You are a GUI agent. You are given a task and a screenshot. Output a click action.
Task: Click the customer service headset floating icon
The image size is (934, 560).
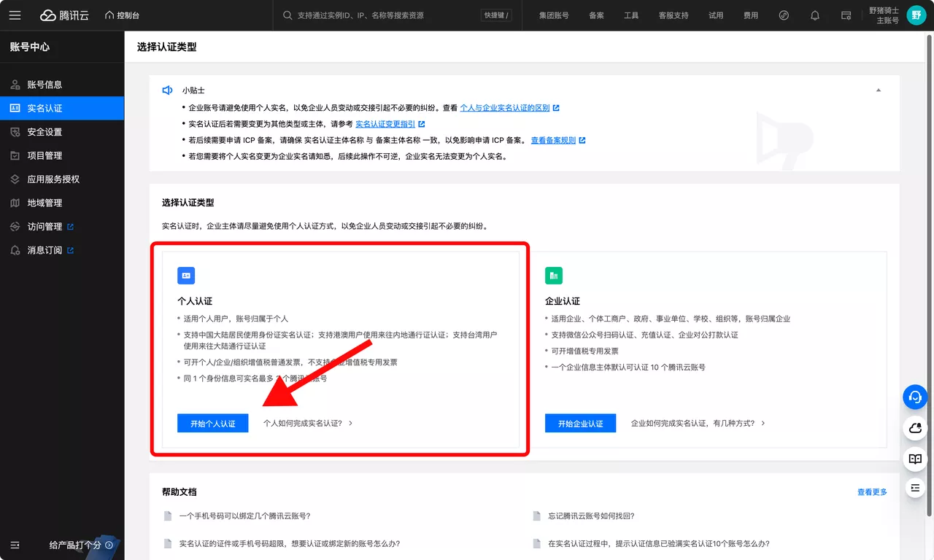pos(914,397)
